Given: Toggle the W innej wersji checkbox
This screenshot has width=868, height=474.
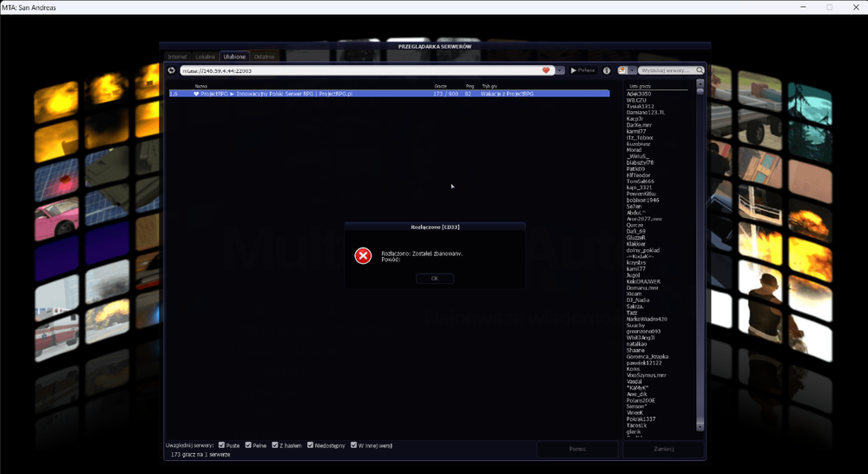Looking at the screenshot, I should click(x=354, y=444).
